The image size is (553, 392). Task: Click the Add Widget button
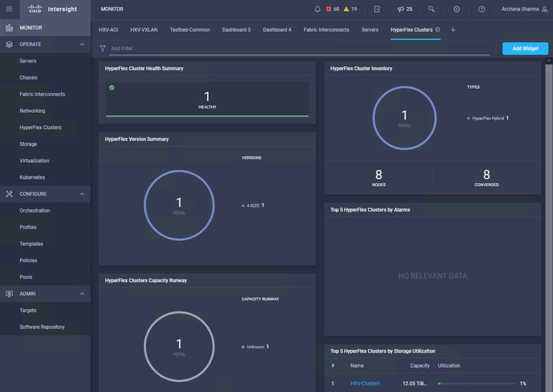point(525,49)
